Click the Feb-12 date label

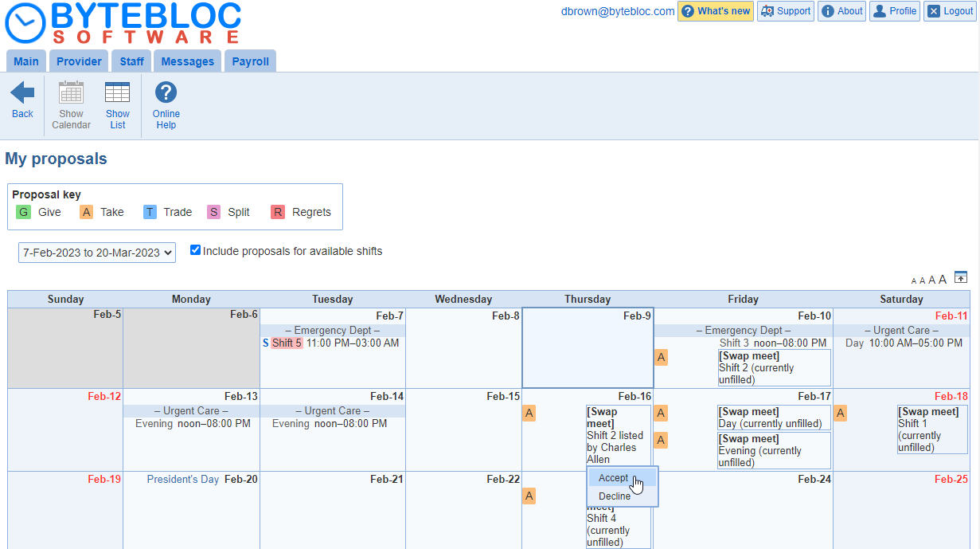(x=104, y=397)
